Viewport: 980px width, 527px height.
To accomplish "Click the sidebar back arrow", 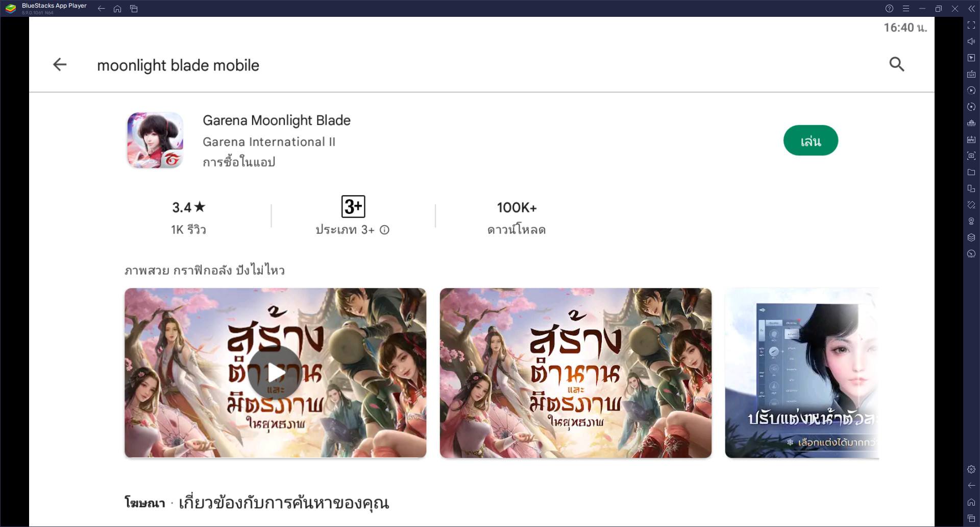I will click(x=971, y=486).
